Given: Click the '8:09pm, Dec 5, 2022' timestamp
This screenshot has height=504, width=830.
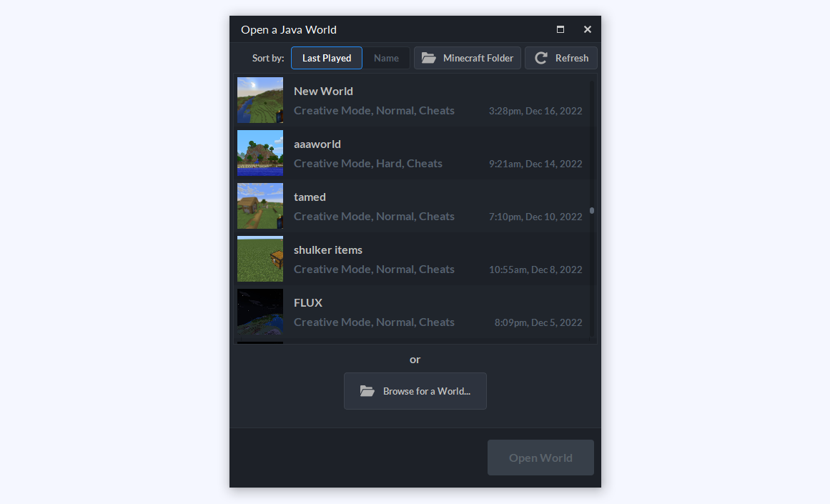Looking at the screenshot, I should click(x=538, y=323).
